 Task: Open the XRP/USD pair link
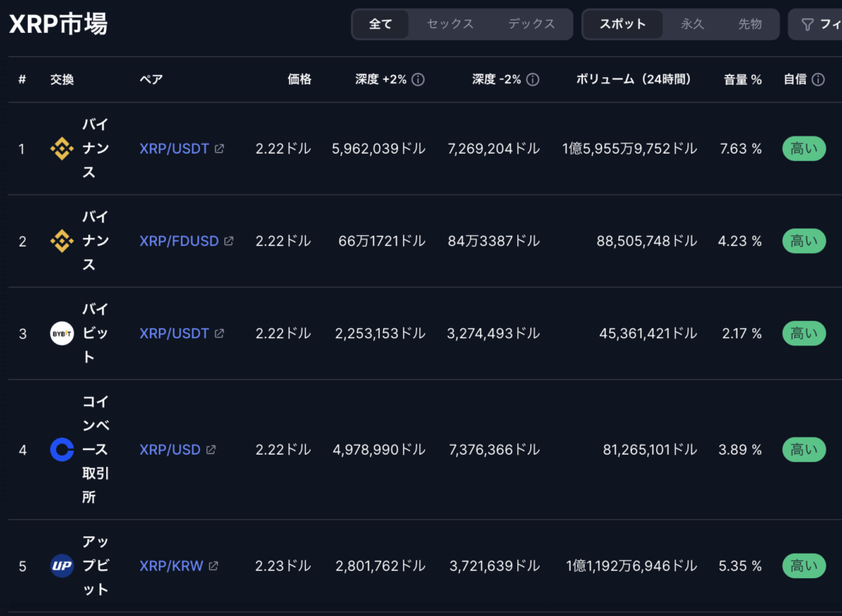pyautogui.click(x=169, y=450)
